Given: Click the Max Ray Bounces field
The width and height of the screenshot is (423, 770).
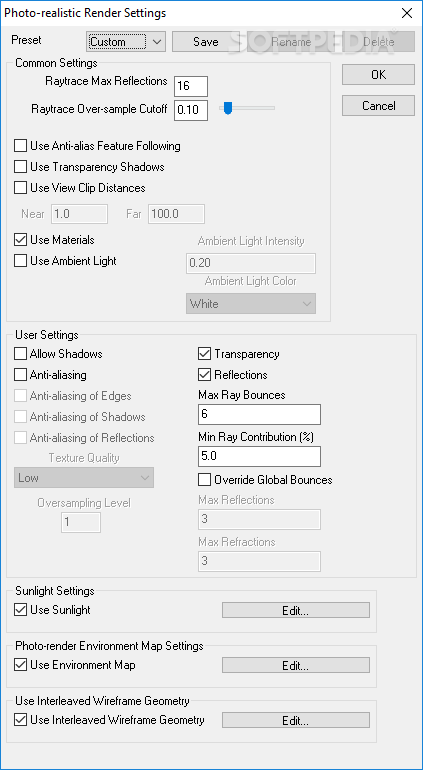Looking at the screenshot, I should (x=259, y=414).
